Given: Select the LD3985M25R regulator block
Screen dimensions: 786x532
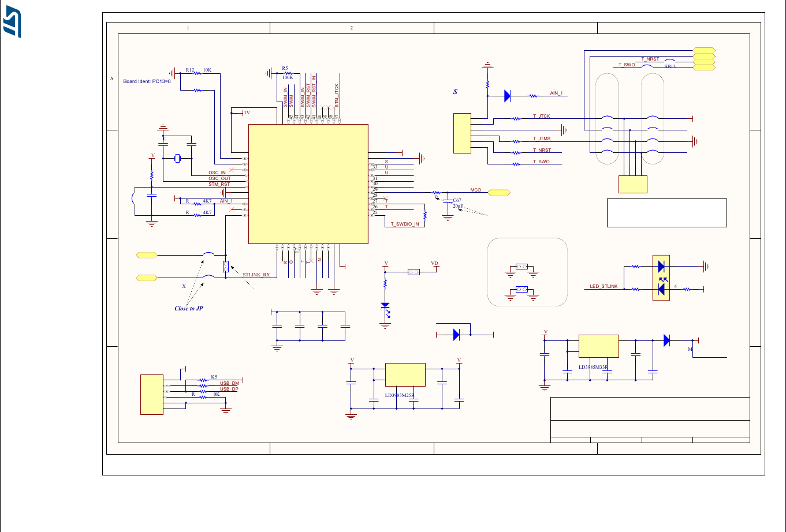Looking at the screenshot, I should 404,374.
